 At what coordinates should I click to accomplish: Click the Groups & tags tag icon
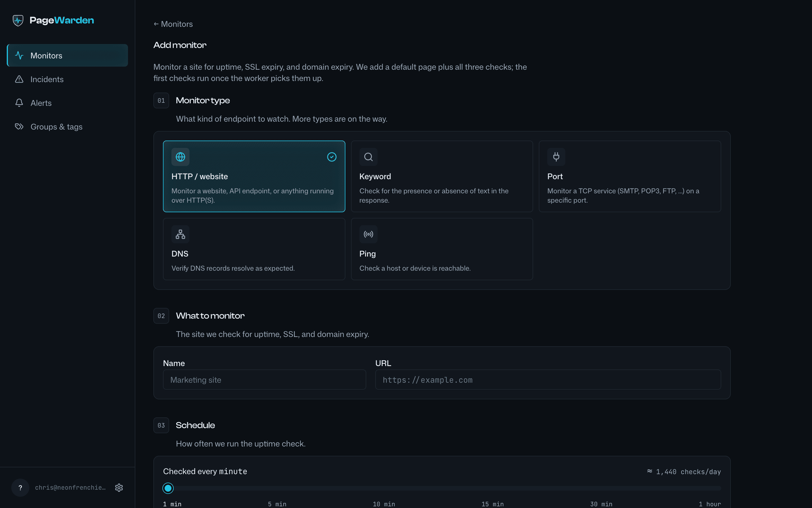click(19, 127)
